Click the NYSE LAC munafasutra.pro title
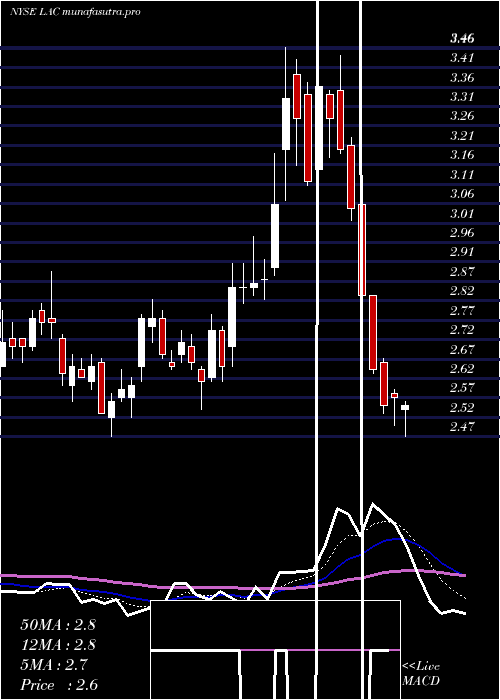 [x=75, y=12]
